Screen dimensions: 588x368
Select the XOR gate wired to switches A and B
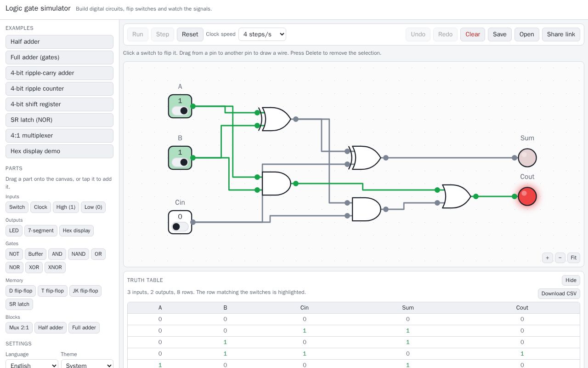tap(276, 119)
